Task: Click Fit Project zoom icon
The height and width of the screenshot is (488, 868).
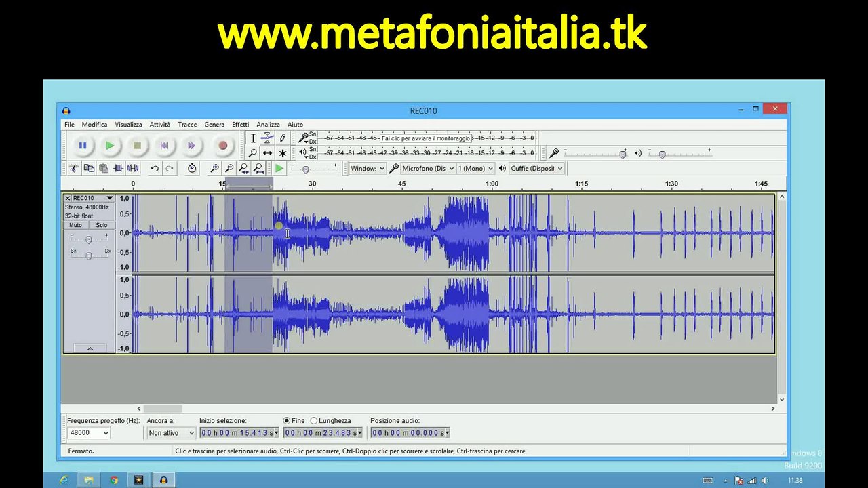Action: coord(258,168)
